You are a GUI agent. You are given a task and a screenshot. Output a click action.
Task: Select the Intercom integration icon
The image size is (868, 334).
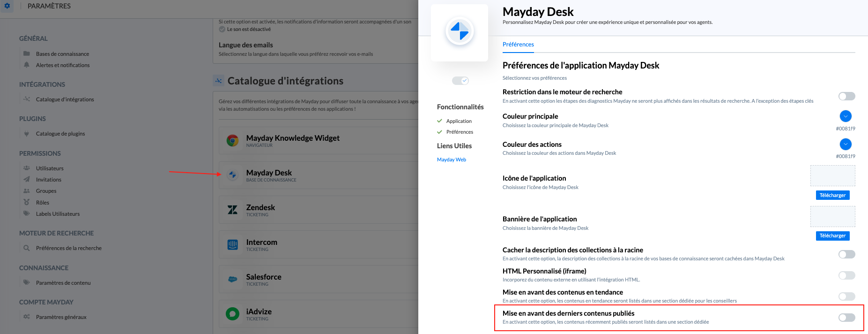(232, 244)
